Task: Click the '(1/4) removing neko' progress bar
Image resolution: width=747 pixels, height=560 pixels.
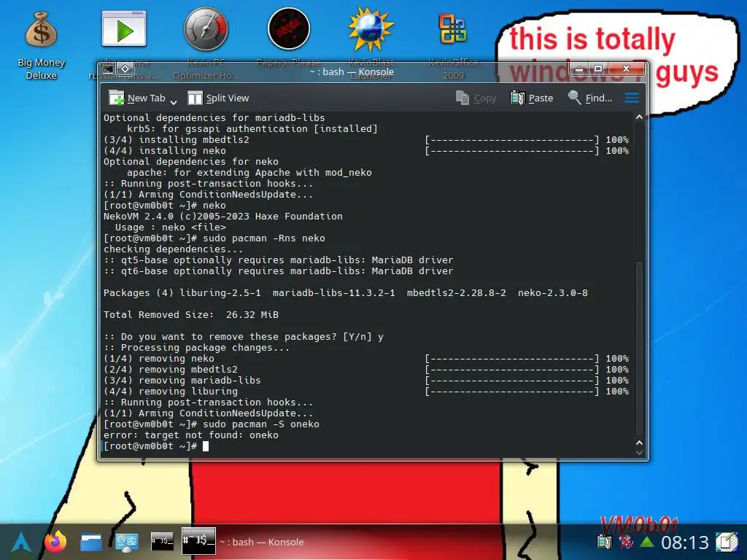Action: [x=512, y=359]
